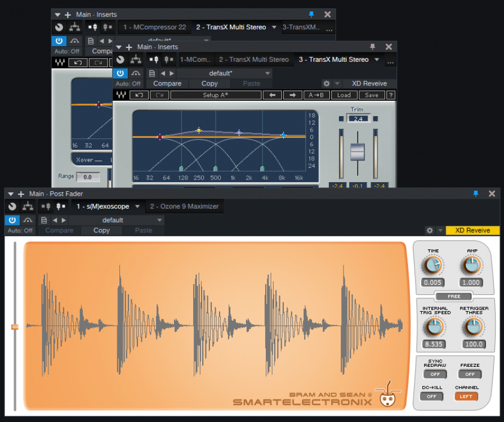Image resolution: width=504 pixels, height=422 pixels.
Task: Go to the previous preset arrow beside default* in TransX
Action: coord(163,73)
